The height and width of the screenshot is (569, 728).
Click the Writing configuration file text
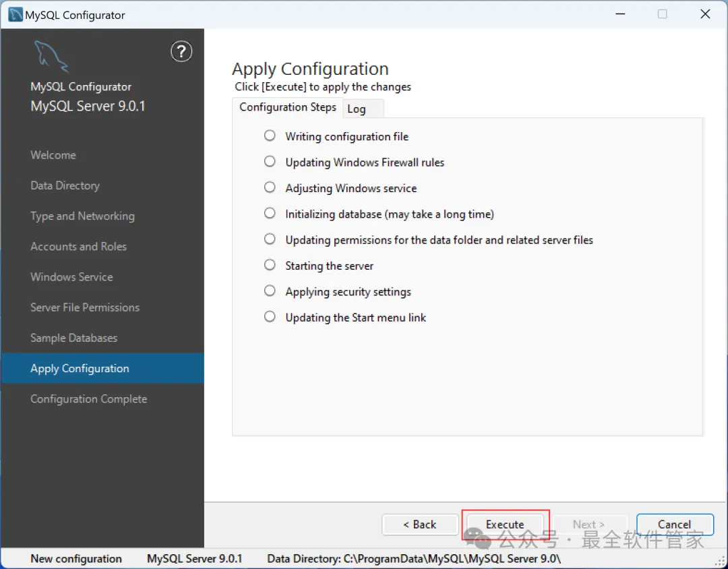click(x=347, y=137)
